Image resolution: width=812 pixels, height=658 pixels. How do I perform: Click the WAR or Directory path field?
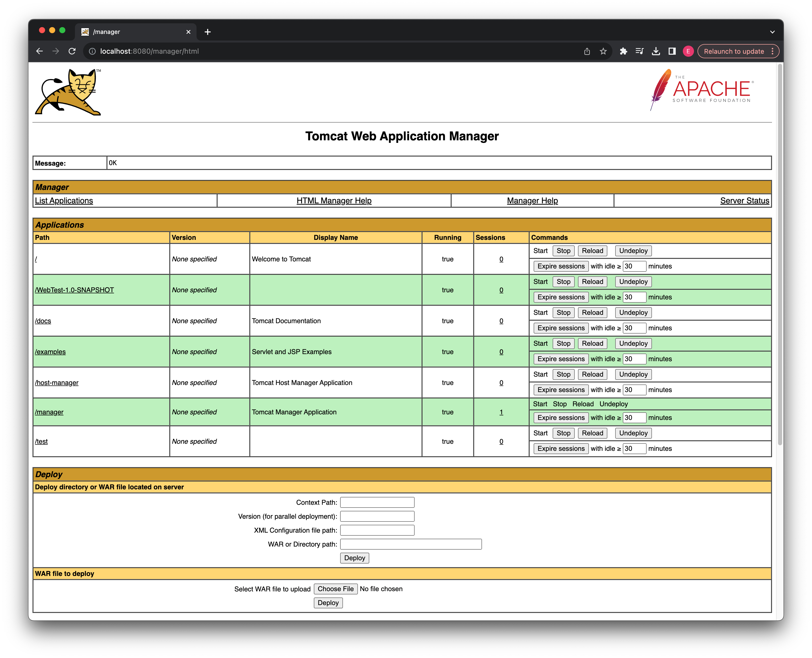pos(412,544)
